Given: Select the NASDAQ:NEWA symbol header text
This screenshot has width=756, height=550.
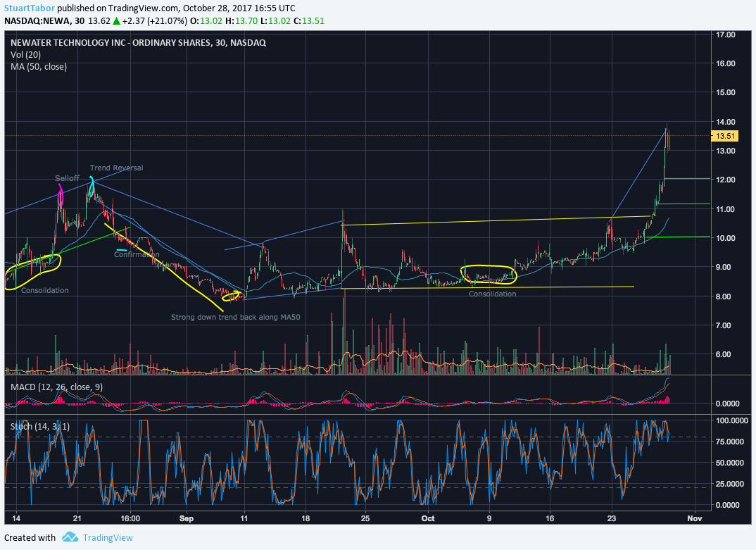Looking at the screenshot, I should tap(37, 20).
